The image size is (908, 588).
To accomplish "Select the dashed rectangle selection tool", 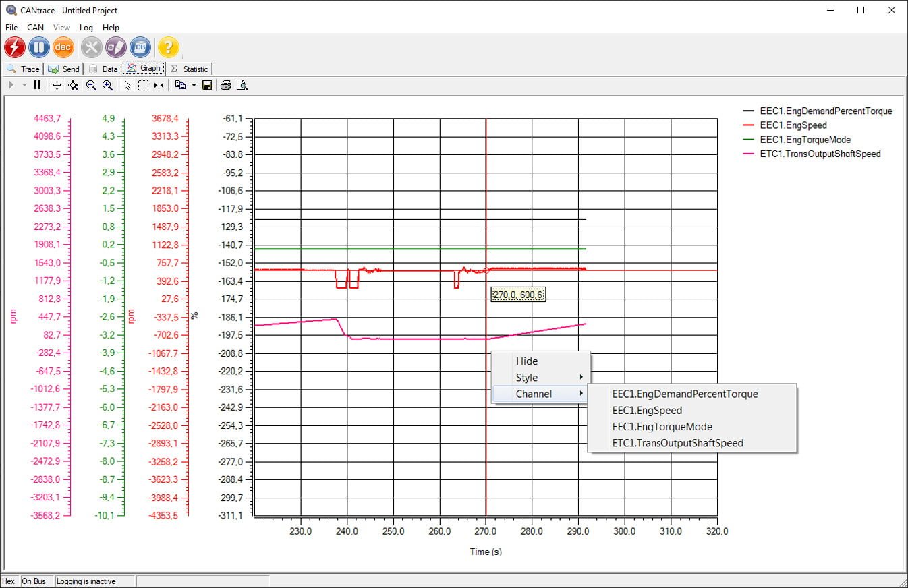I will point(143,85).
